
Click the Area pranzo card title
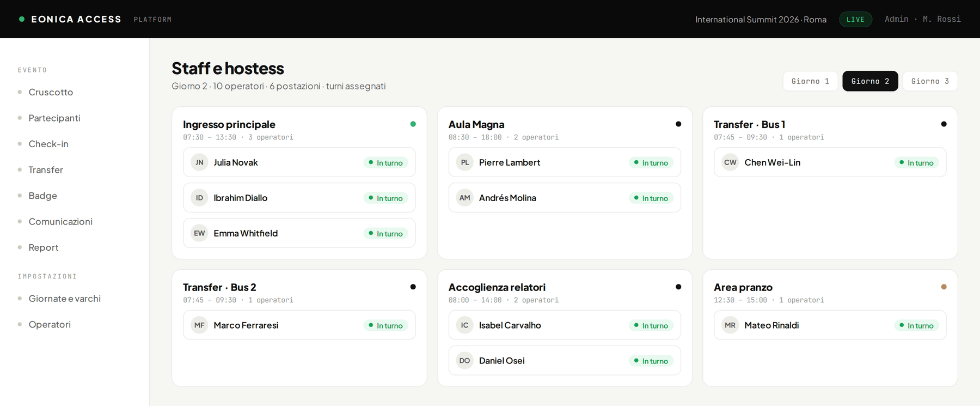pyautogui.click(x=743, y=287)
